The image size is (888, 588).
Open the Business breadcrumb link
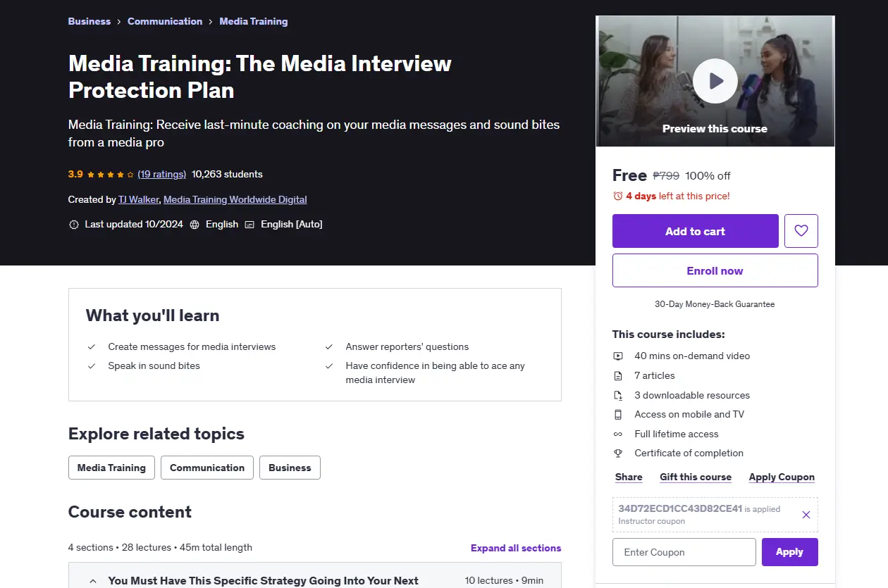[89, 21]
